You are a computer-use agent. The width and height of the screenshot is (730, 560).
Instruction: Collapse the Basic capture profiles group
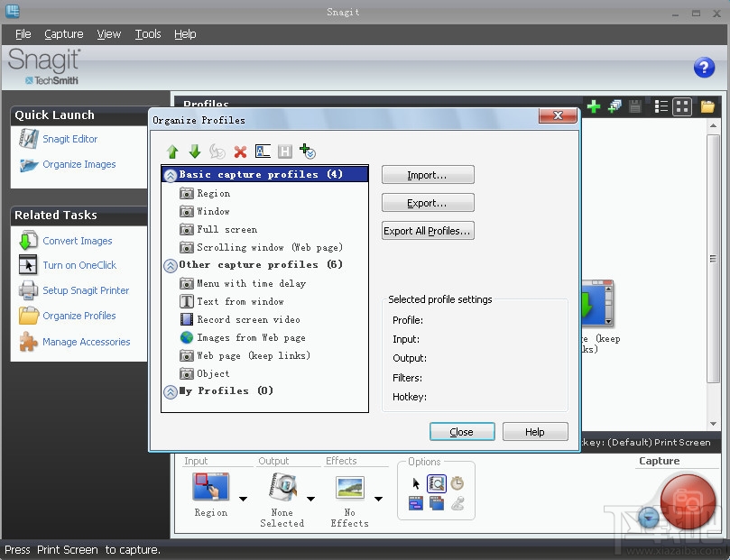coord(171,174)
